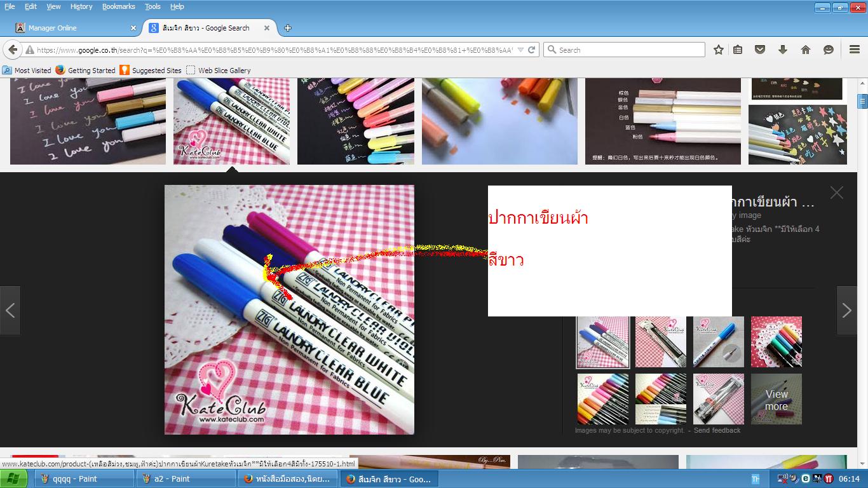
Task: Click View more related images
Action: [x=776, y=399]
